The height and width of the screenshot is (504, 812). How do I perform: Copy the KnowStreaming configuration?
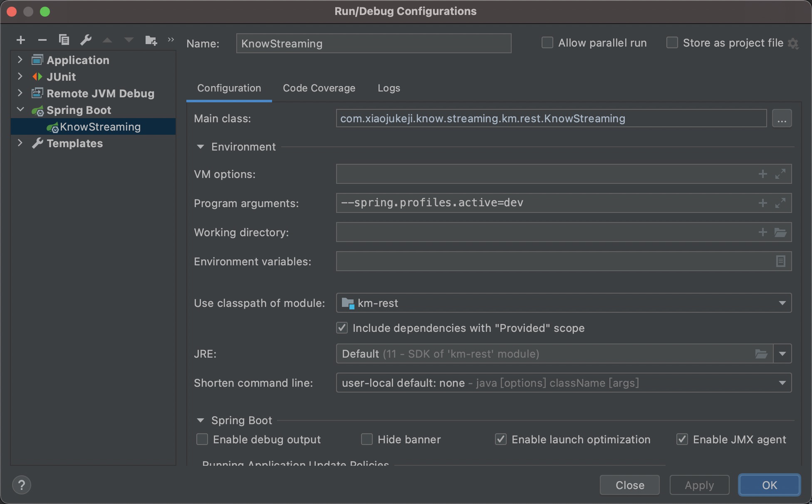(x=64, y=40)
